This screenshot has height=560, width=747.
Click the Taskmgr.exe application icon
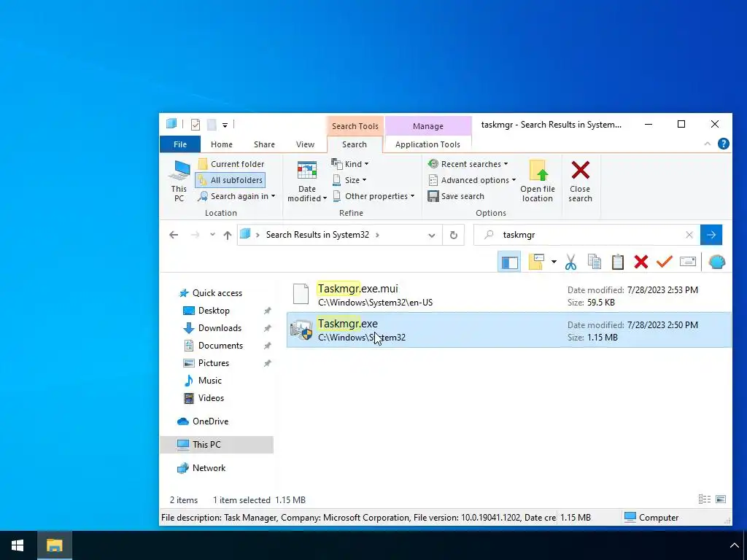(x=301, y=330)
